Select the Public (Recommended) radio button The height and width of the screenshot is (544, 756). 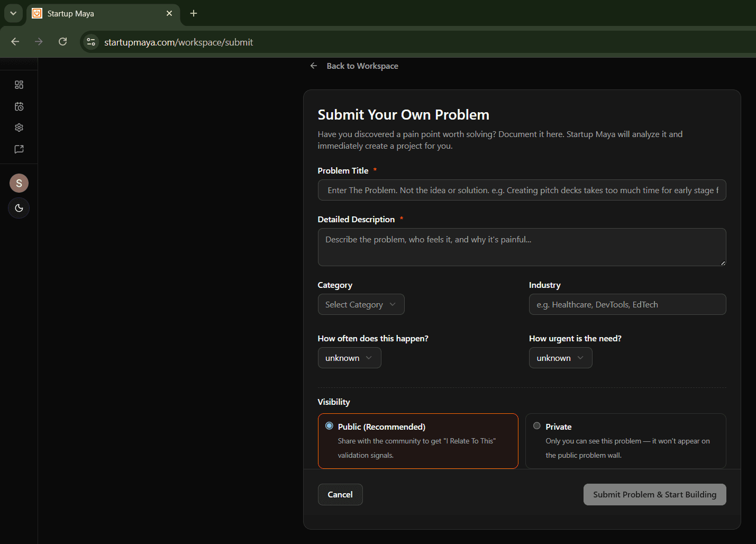tap(329, 426)
